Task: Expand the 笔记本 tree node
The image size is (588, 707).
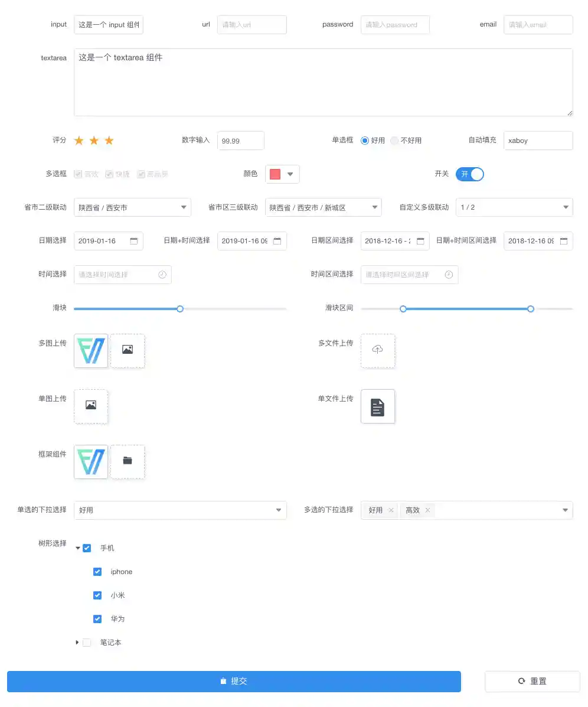Action: pyautogui.click(x=77, y=642)
